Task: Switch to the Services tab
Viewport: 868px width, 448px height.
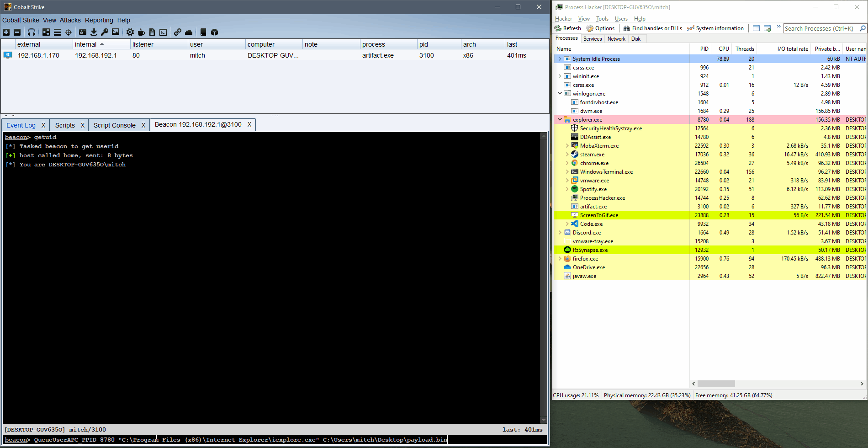Action: pyautogui.click(x=593, y=39)
